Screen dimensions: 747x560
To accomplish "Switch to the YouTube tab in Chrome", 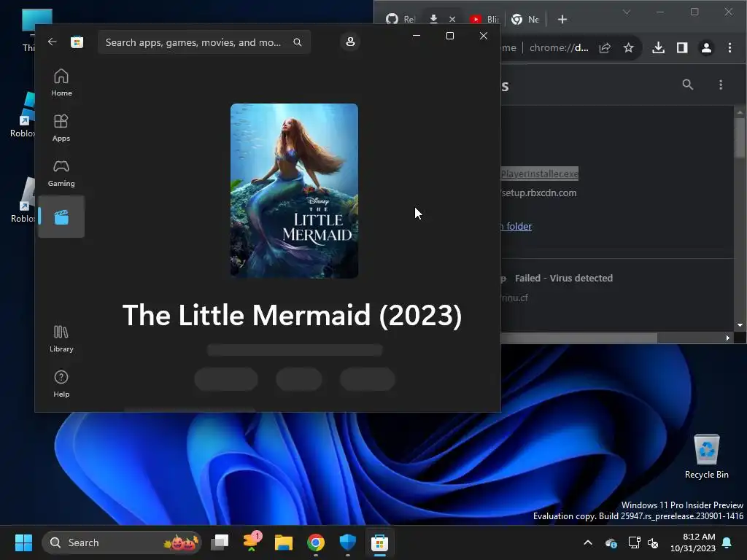I will click(484, 19).
